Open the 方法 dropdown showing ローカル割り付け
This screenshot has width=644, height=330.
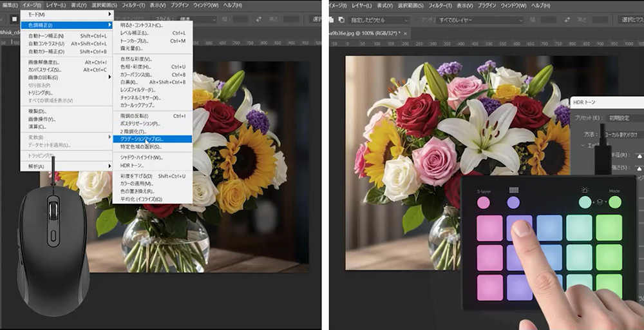point(621,135)
